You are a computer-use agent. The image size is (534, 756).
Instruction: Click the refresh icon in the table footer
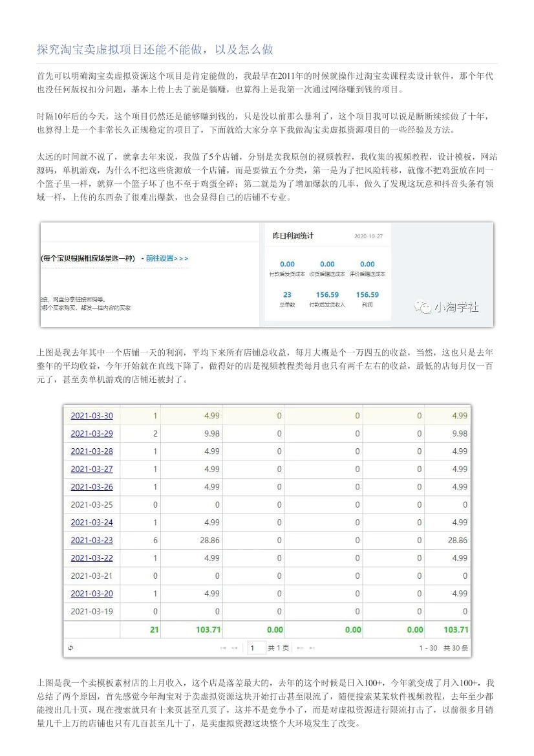pos(71,648)
